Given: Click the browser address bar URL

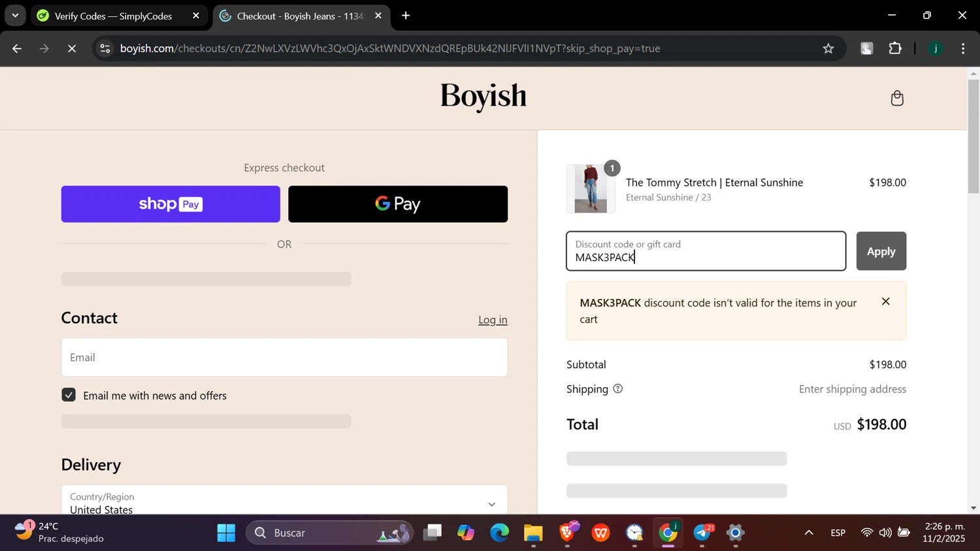Looking at the screenshot, I should pyautogui.click(x=390, y=48).
